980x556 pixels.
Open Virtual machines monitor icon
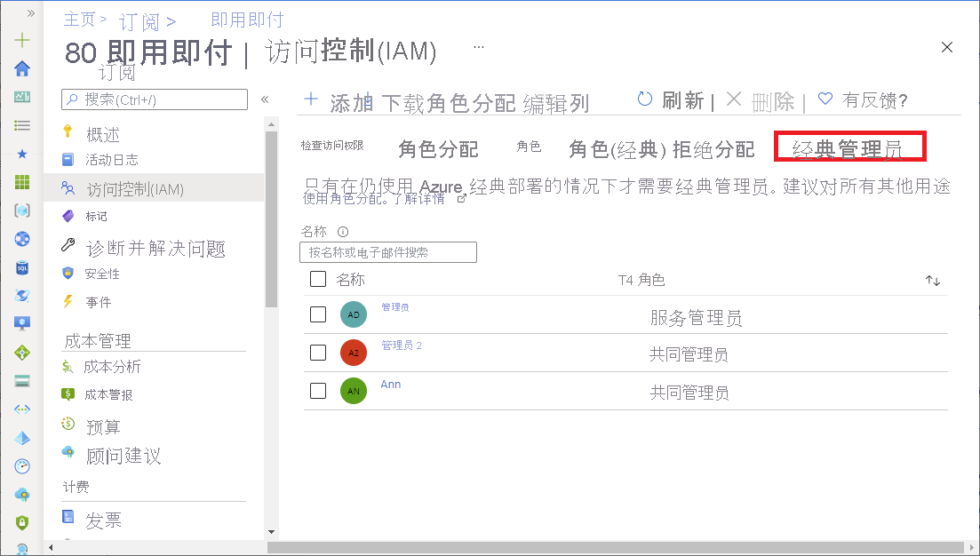[22, 323]
